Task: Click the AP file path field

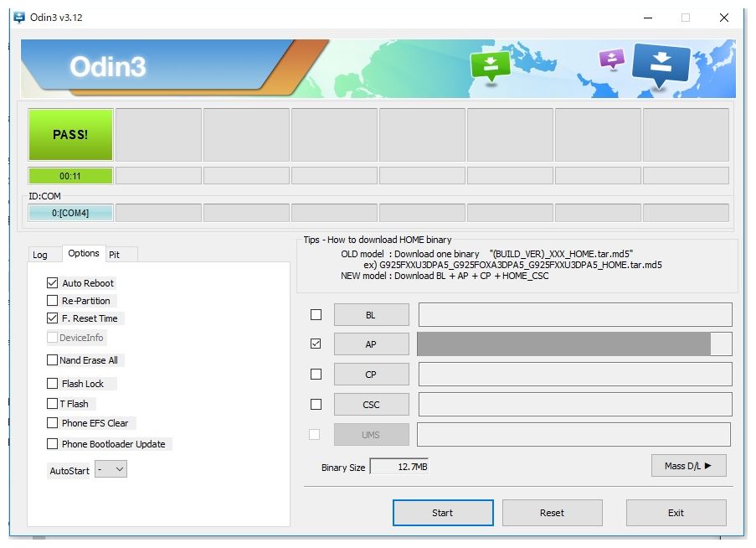Action: click(x=574, y=344)
